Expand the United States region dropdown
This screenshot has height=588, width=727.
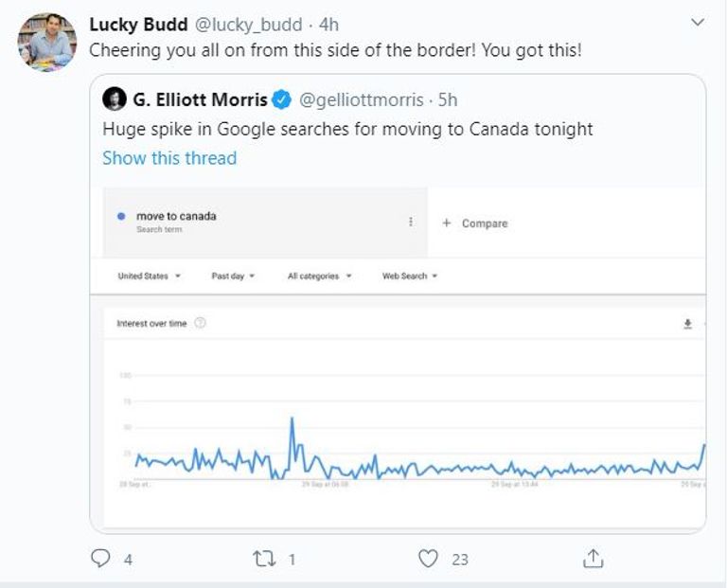(149, 276)
